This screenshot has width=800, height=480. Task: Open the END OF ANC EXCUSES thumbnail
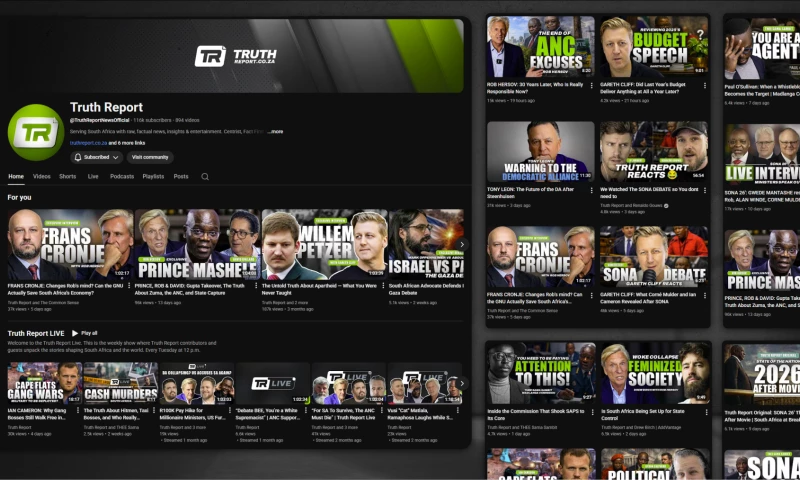540,46
